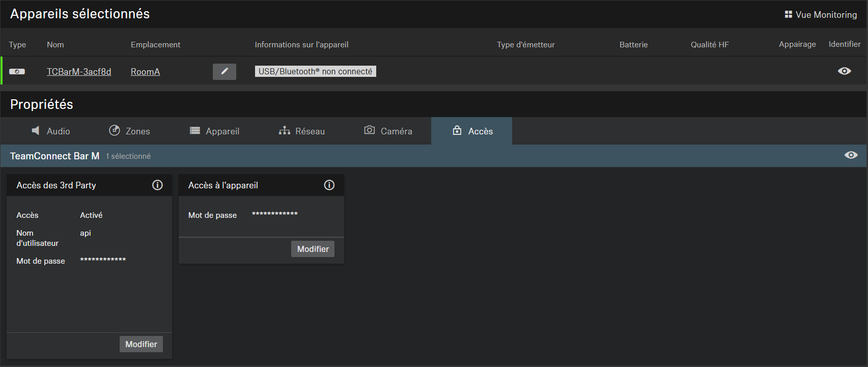Edit location with the pencil button

(225, 72)
